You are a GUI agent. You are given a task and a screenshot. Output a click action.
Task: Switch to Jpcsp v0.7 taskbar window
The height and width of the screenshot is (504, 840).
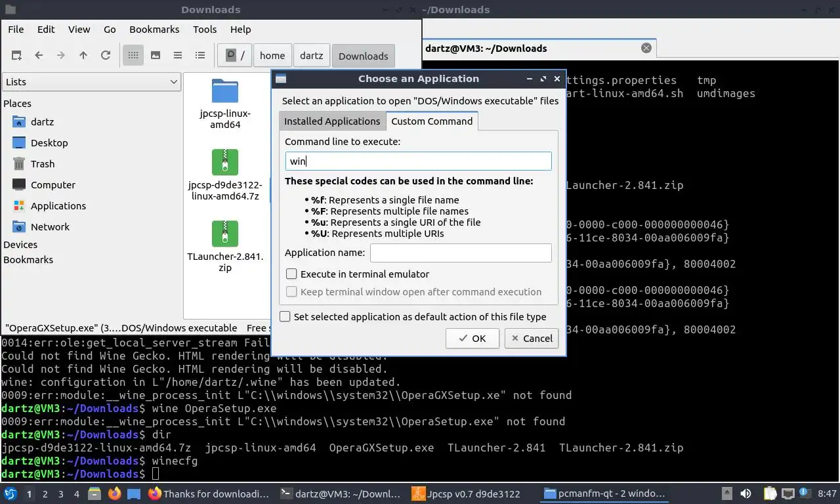click(472, 493)
